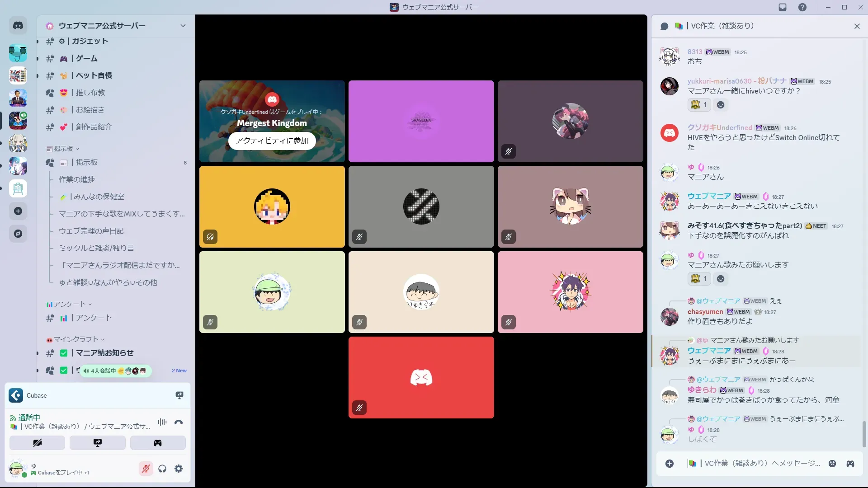The width and height of the screenshot is (868, 488).
Task: Stream Cubase with the screen share icon
Action: click(179, 395)
